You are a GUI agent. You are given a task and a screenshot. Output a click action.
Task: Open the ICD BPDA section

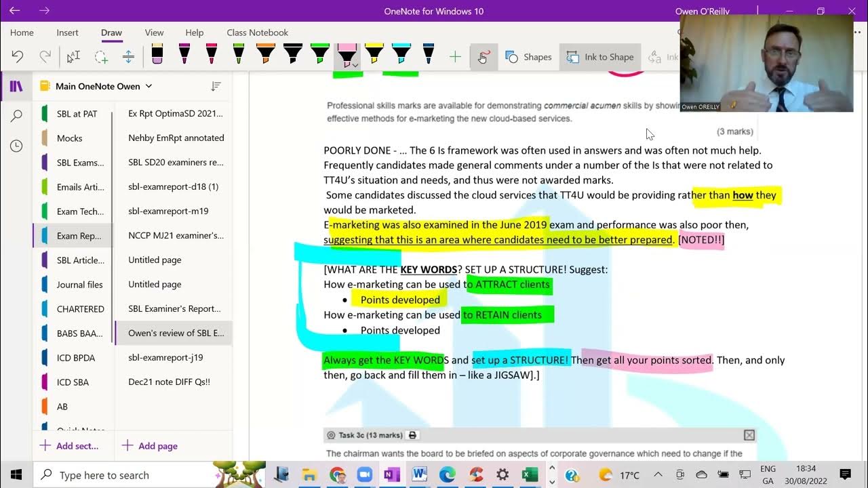click(72, 358)
